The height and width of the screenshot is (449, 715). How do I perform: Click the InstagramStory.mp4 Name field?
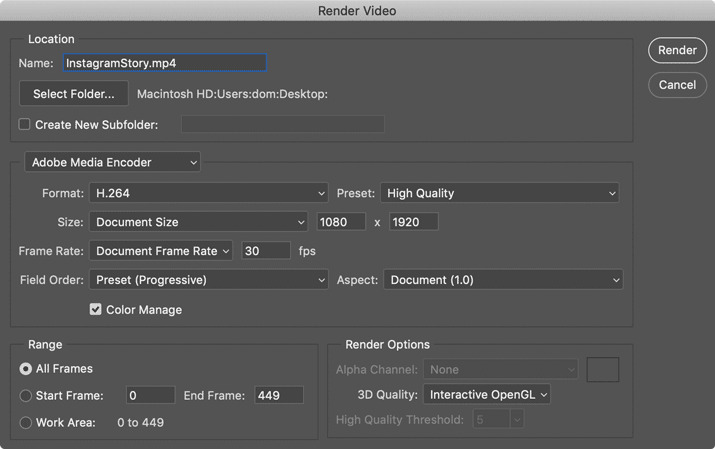tap(165, 63)
